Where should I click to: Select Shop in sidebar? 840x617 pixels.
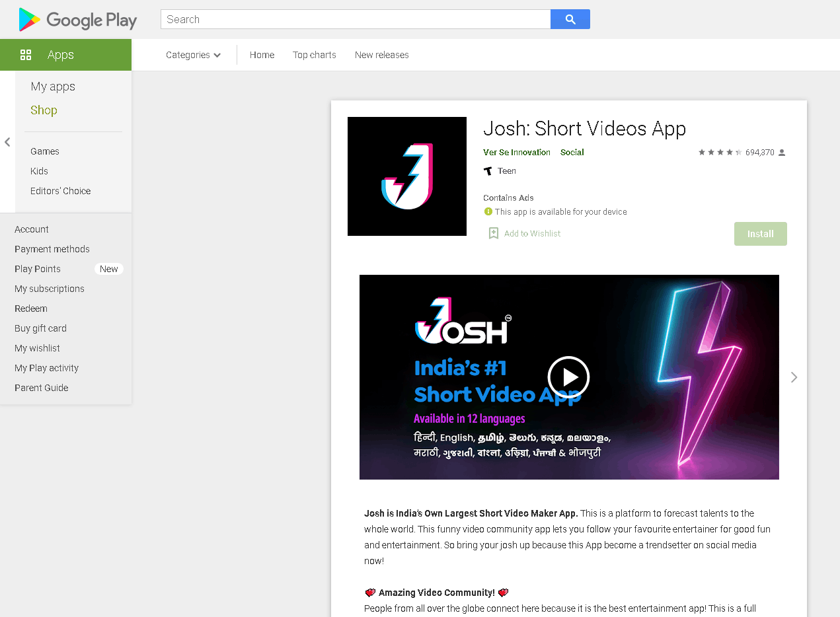click(44, 110)
